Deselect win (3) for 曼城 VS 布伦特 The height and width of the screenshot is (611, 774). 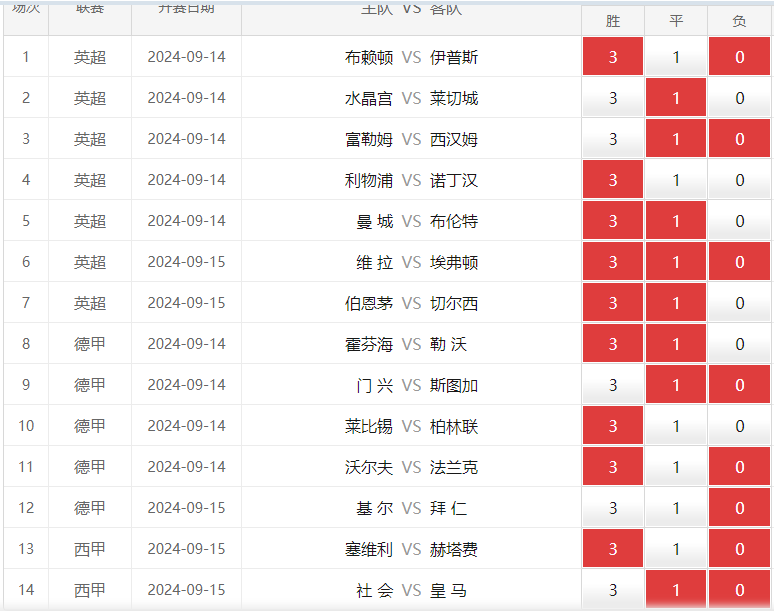pos(613,220)
